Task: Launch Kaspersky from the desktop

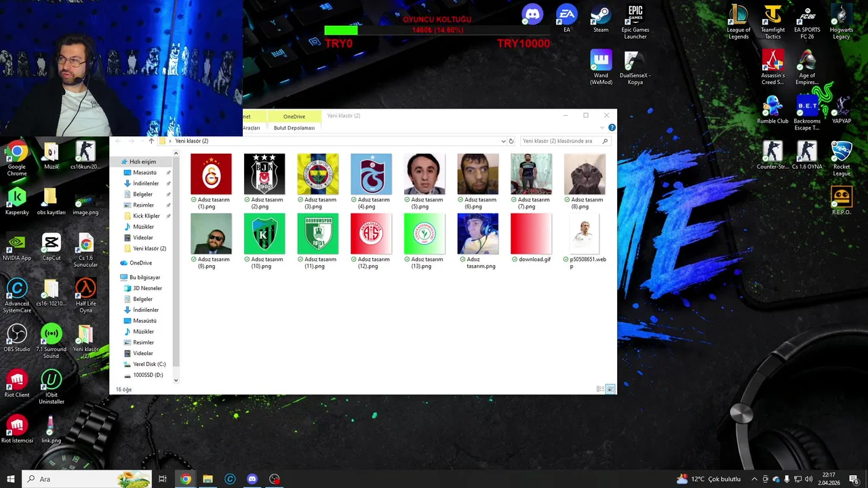Action: point(17,201)
